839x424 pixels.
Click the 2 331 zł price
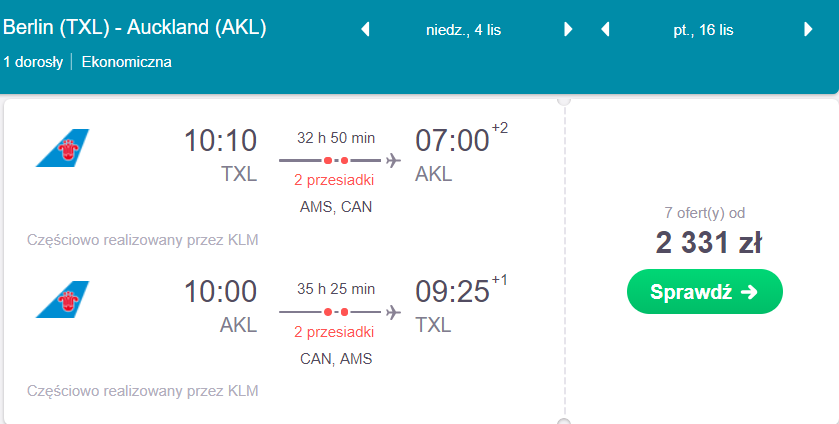pos(708,243)
